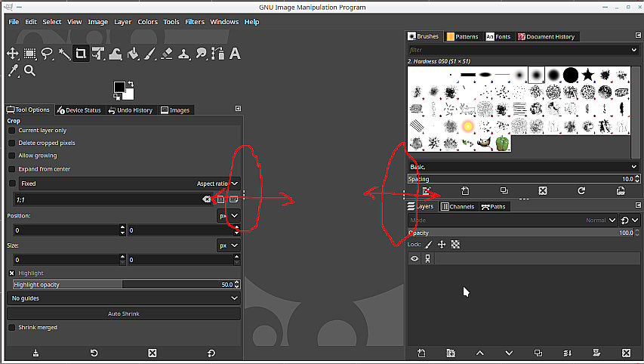Select the Color Picker tool
The height and width of the screenshot is (364, 644).
[x=13, y=71]
